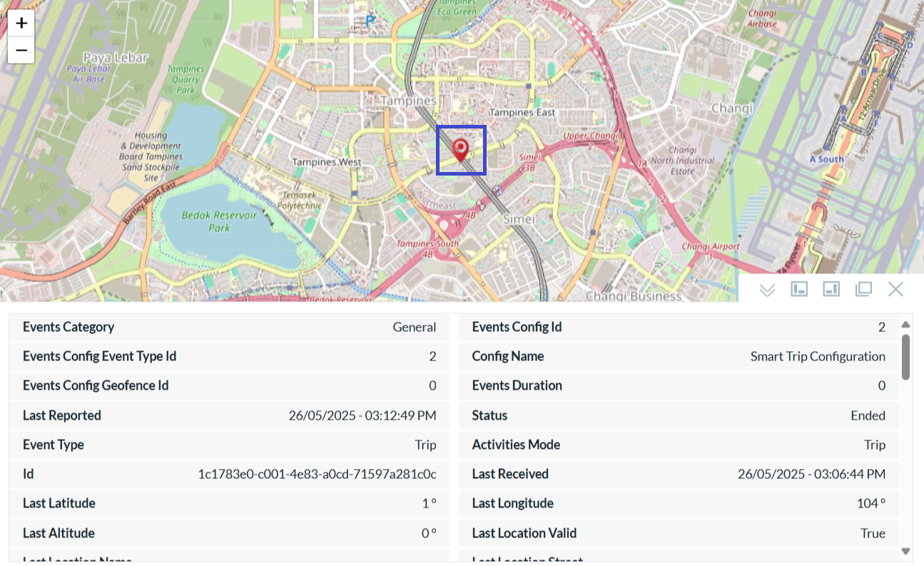Maximize the details panel

pyautogui.click(x=864, y=289)
